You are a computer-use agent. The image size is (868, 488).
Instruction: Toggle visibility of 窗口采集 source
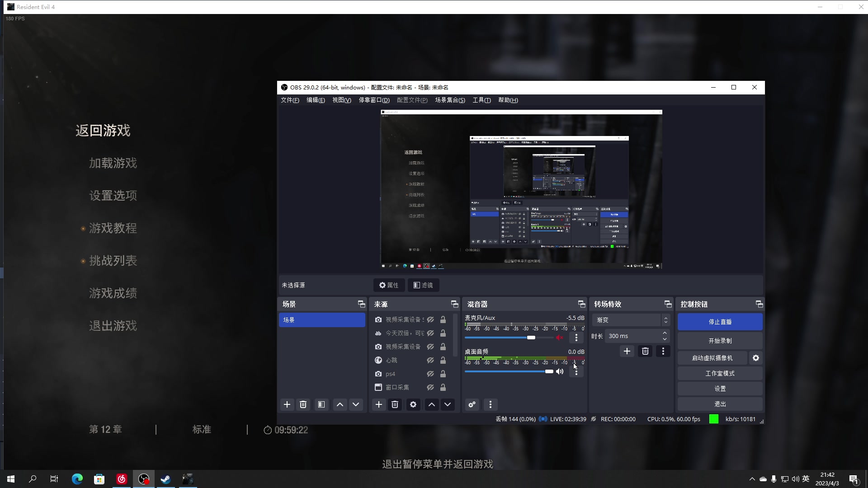point(430,387)
